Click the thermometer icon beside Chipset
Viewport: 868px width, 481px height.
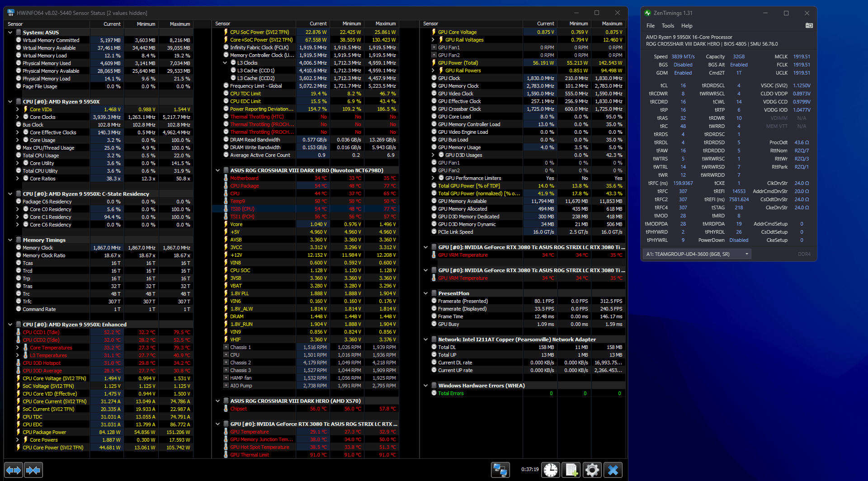(226, 409)
